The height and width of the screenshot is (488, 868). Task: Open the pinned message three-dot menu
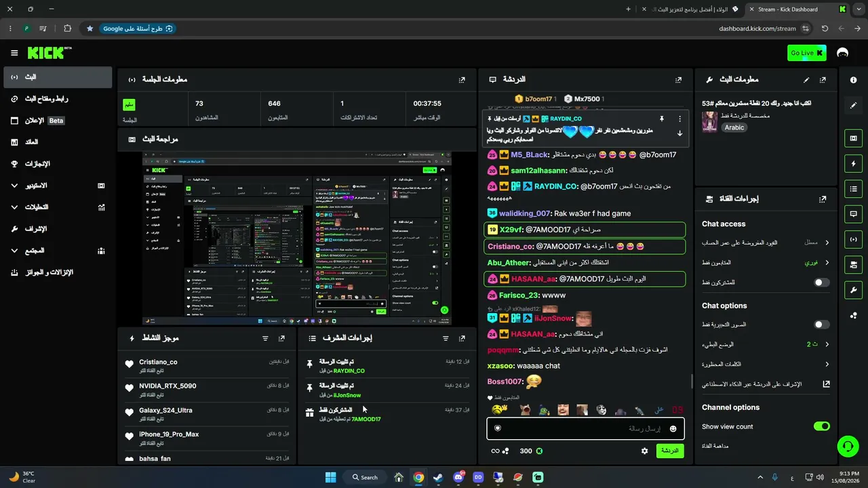point(680,119)
